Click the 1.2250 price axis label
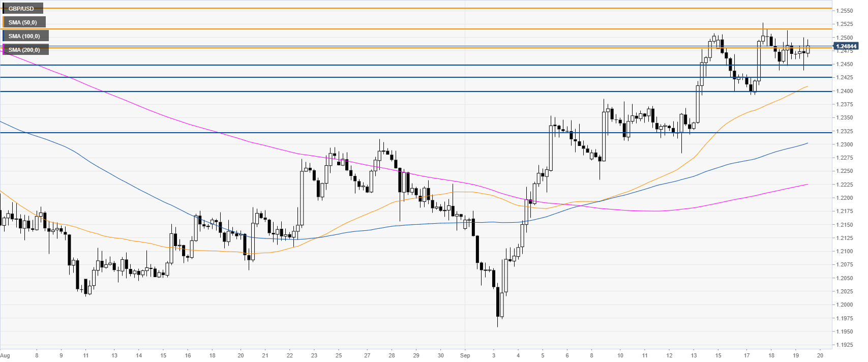Viewport: 868px width, 362px height. coord(845,171)
